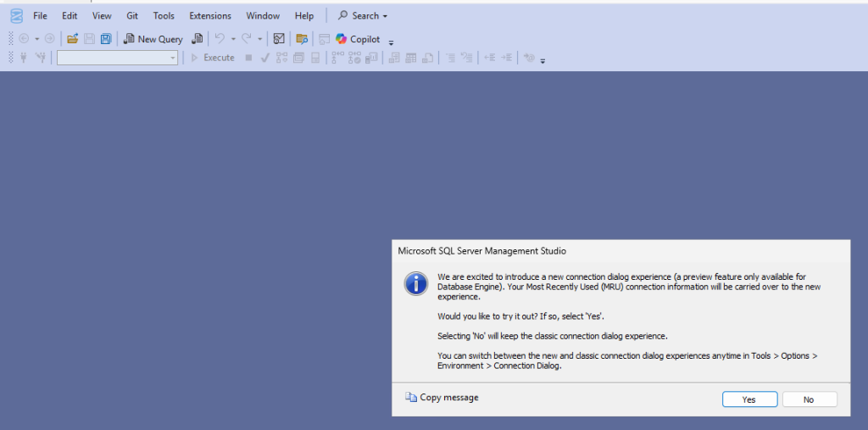Expand the Undo history dropdown arrow
Screen dimensions: 868x430
pyautogui.click(x=233, y=39)
